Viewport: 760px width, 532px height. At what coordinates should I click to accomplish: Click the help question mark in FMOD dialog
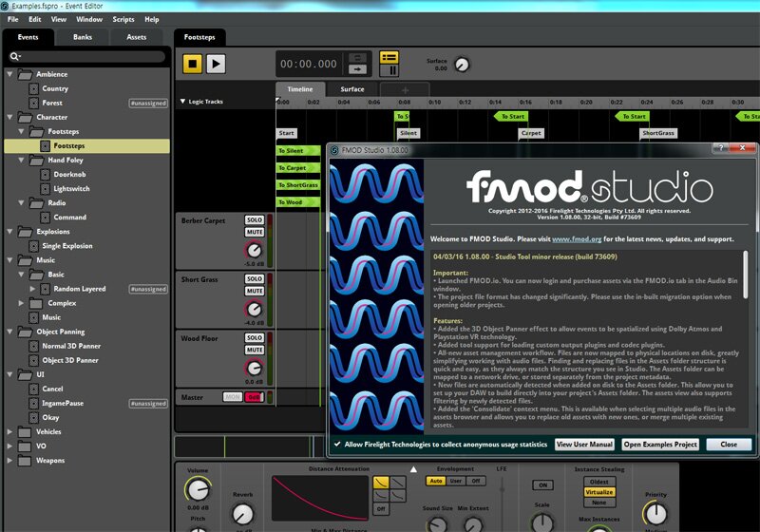(721, 148)
